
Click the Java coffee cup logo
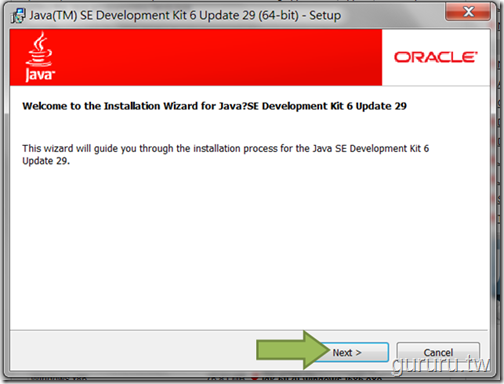[x=40, y=49]
